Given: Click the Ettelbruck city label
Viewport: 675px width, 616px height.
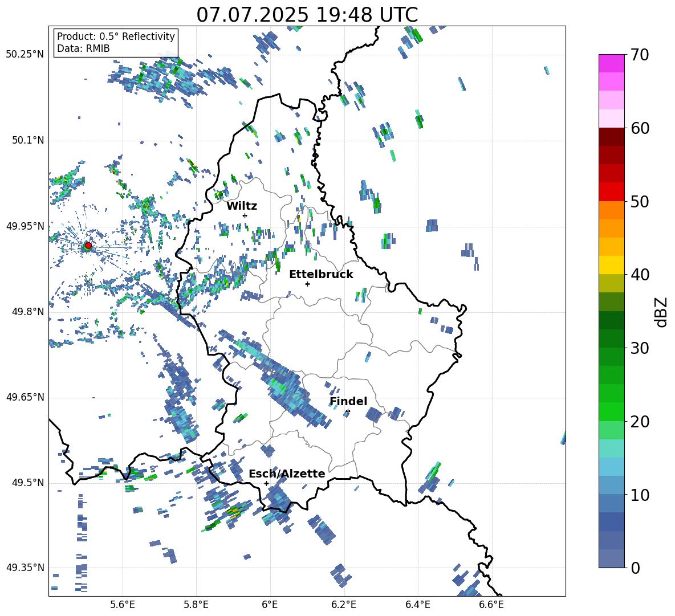Looking at the screenshot, I should pos(321,275).
